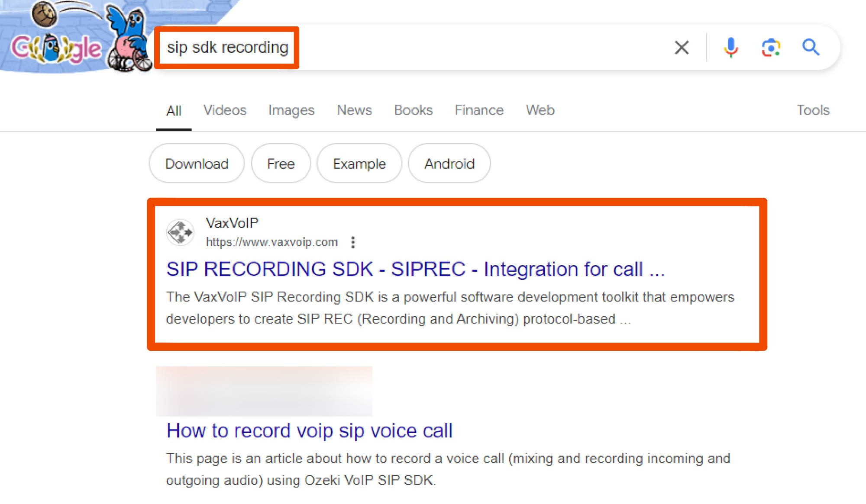The width and height of the screenshot is (866, 504).
Task: Click the Ozeki VoIP SIP SDK description text
Action: (x=448, y=469)
